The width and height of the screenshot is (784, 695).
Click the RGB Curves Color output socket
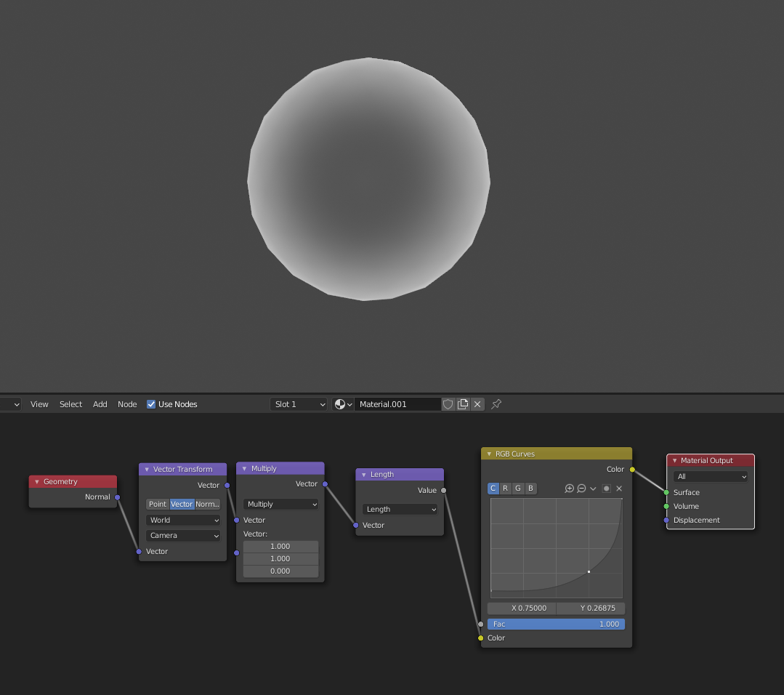click(632, 470)
